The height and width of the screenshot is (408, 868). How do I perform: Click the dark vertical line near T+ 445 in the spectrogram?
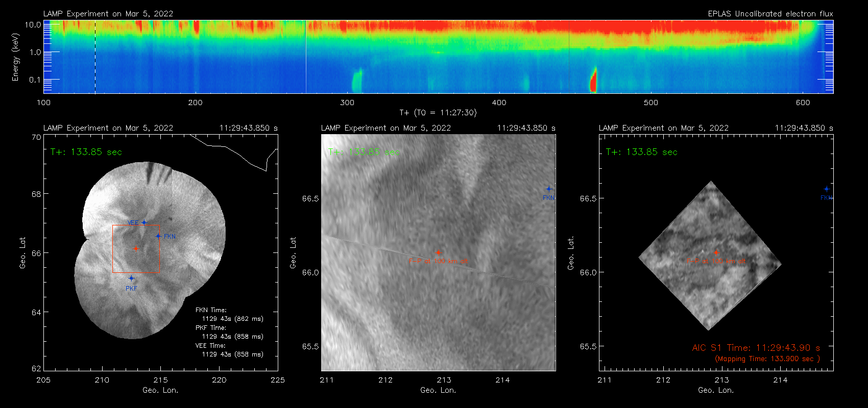point(569,57)
